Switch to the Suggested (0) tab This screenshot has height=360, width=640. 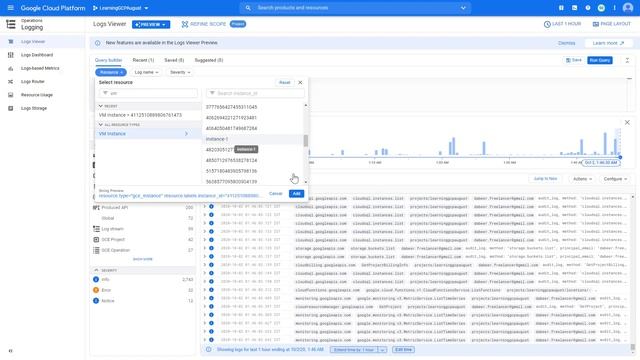(x=209, y=60)
